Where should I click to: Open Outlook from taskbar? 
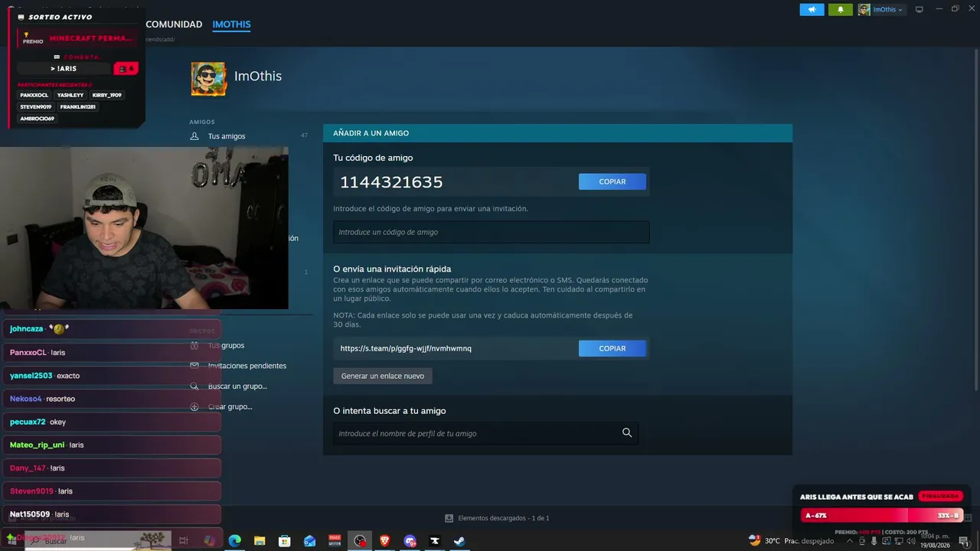tap(309, 541)
